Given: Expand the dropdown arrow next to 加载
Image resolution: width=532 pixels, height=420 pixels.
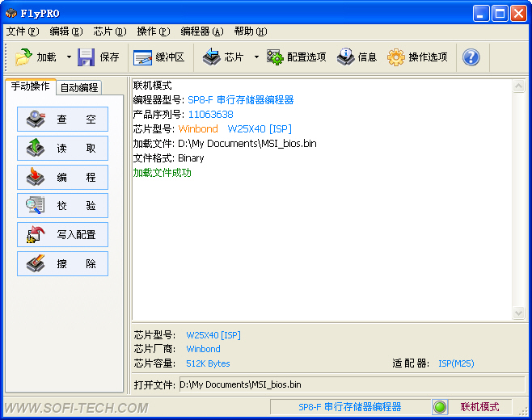Looking at the screenshot, I should tap(69, 57).
